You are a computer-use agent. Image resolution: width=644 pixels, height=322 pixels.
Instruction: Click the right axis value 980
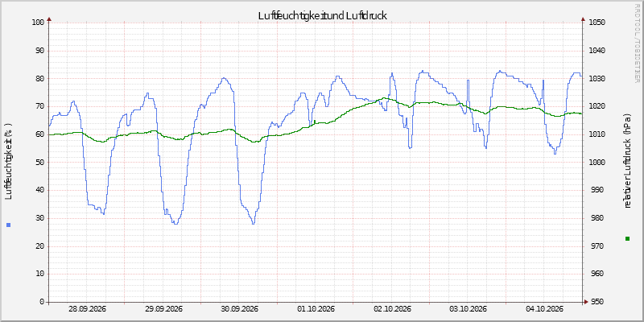pos(599,218)
